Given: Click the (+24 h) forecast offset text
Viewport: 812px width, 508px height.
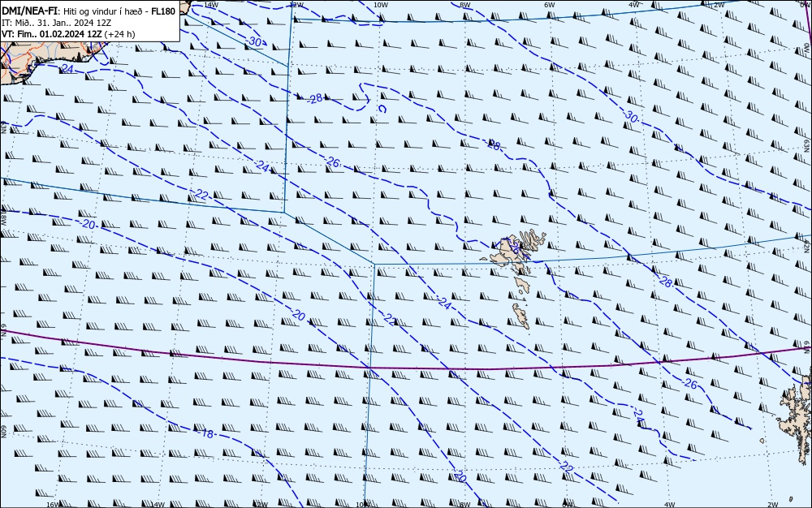Looking at the screenshot, I should pyautogui.click(x=119, y=34).
